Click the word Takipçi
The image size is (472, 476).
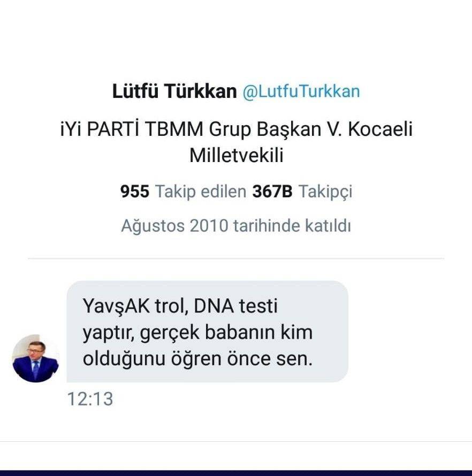[325, 191]
